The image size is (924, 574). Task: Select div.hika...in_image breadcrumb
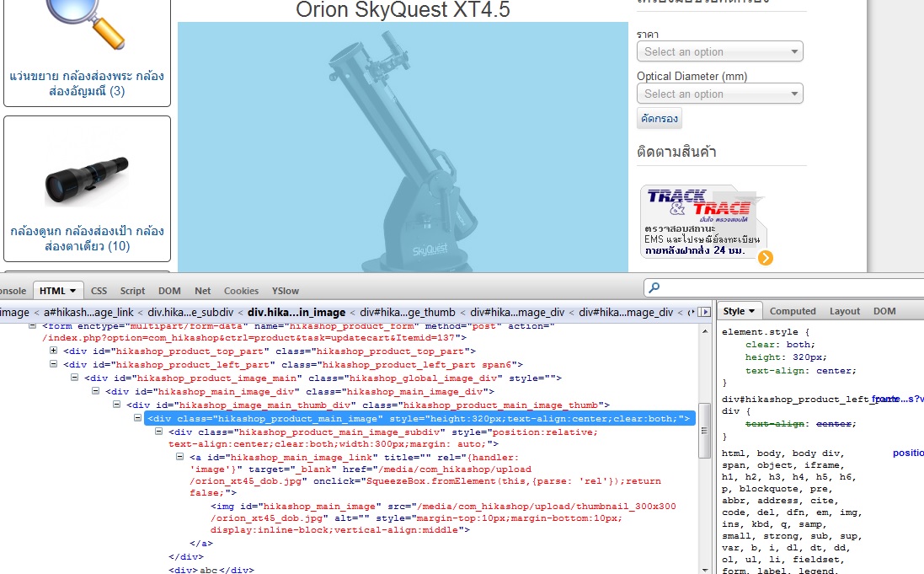[296, 312]
